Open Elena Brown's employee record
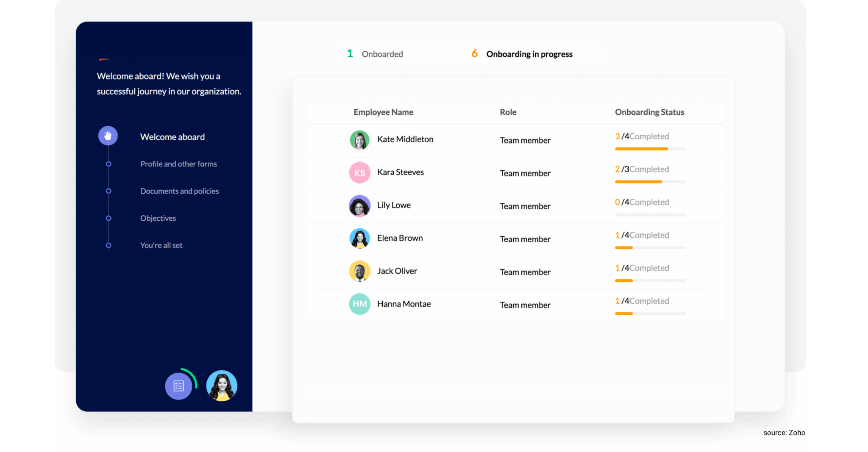Image resolution: width=868 pixels, height=452 pixels. click(x=400, y=238)
